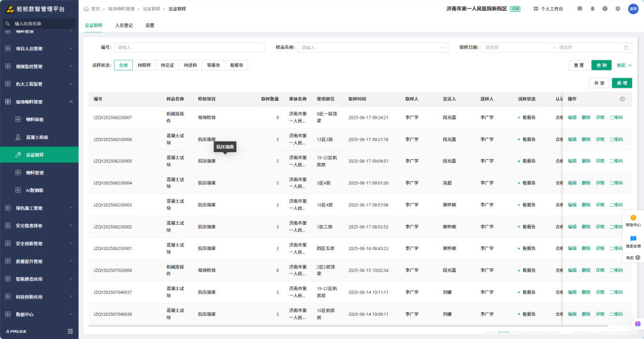
Task: Open the 样品名称 dropdown
Action: coord(373,48)
